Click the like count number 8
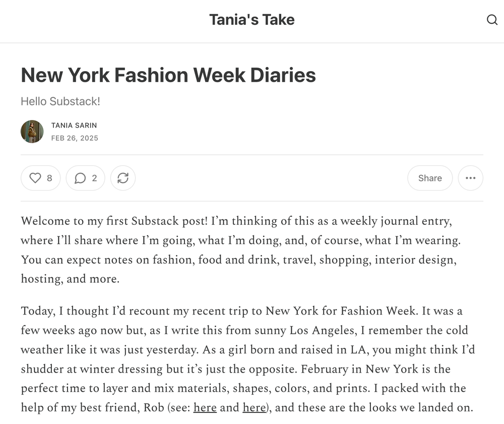504x424 pixels. (49, 178)
